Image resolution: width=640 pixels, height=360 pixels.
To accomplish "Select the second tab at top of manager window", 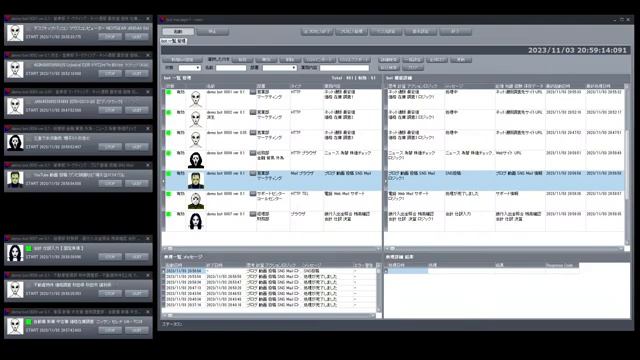I will point(213,31).
